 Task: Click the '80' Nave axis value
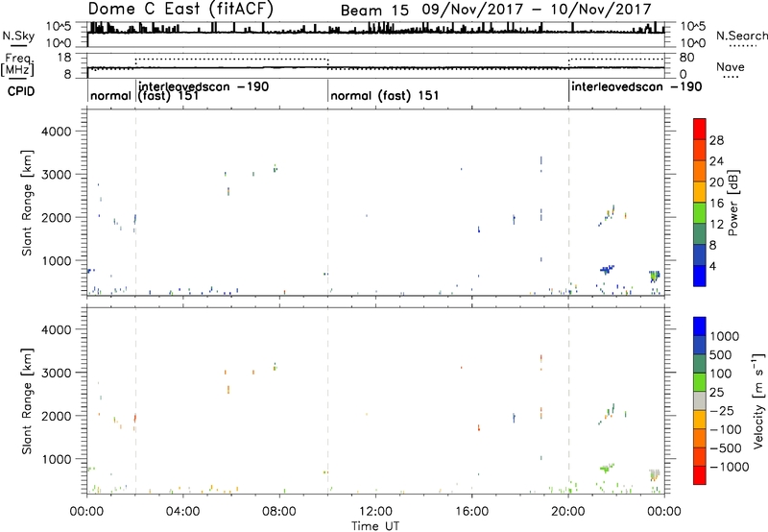pyautogui.click(x=686, y=58)
